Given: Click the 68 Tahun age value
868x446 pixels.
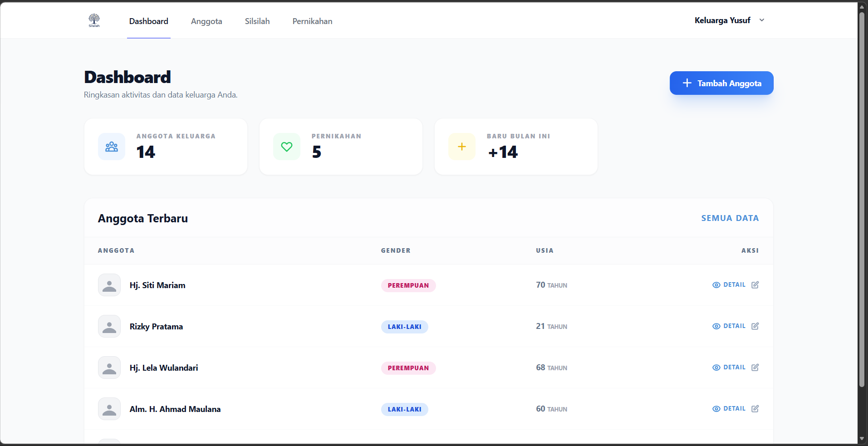Looking at the screenshot, I should click(552, 368).
